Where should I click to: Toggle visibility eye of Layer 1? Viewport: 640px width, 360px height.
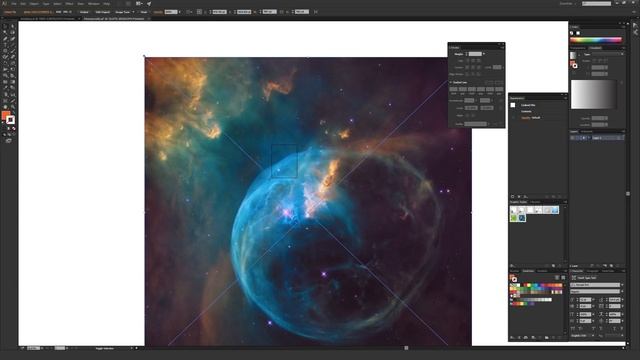(x=573, y=138)
